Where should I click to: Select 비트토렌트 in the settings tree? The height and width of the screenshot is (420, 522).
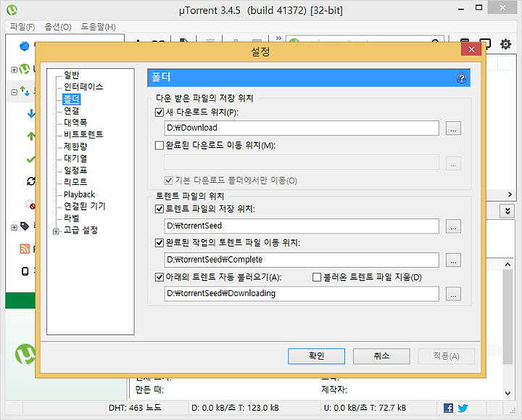pyautogui.click(x=83, y=134)
